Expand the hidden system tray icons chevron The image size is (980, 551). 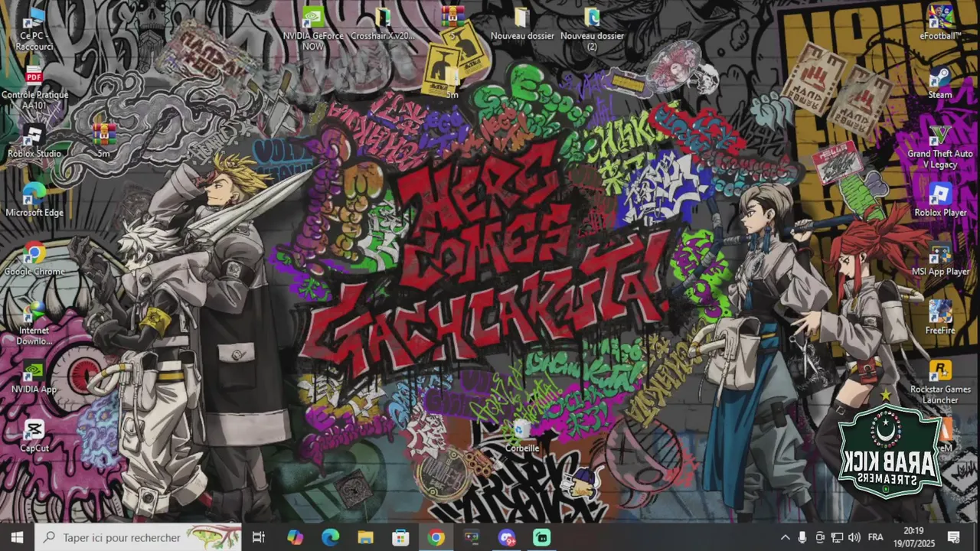point(785,537)
